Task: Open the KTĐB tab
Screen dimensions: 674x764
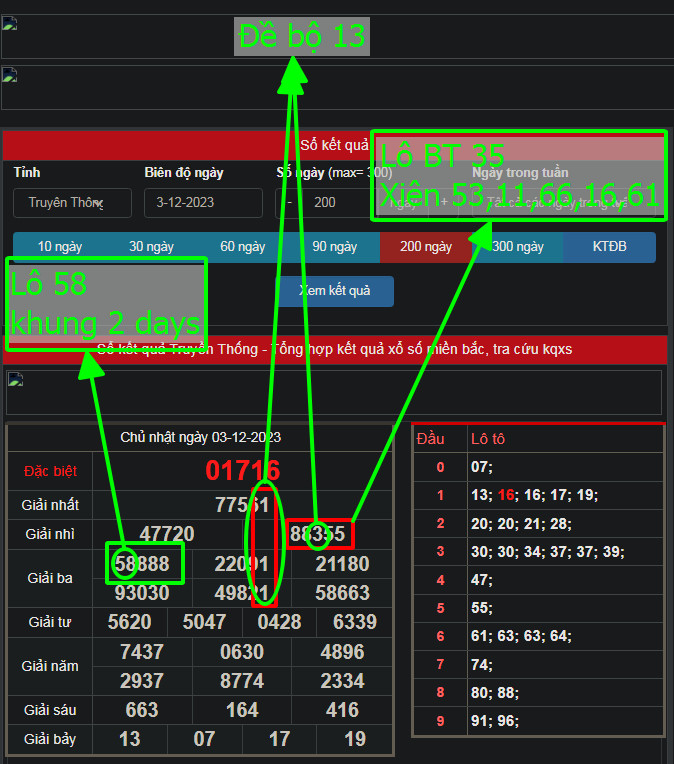Action: click(609, 247)
